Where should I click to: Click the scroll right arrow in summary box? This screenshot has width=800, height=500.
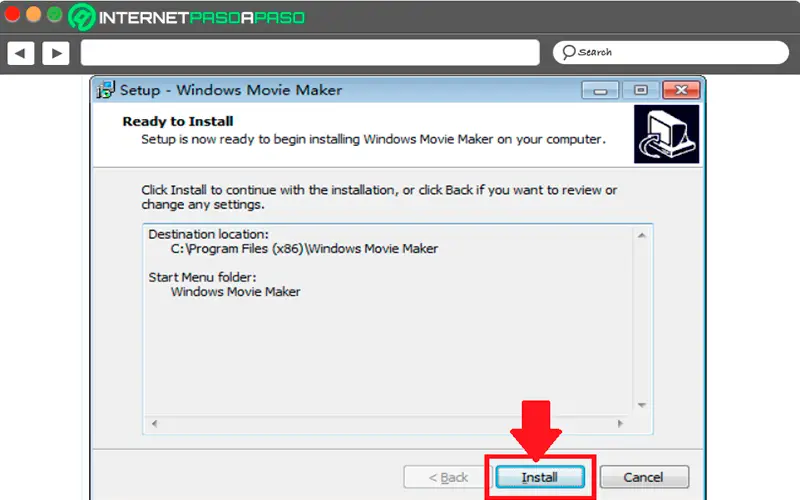click(x=620, y=423)
